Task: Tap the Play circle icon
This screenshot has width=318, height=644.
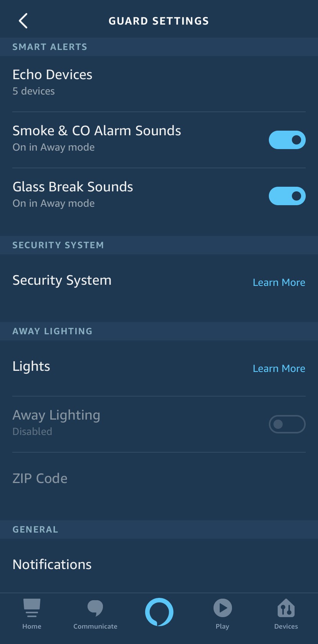Action: 222,608
